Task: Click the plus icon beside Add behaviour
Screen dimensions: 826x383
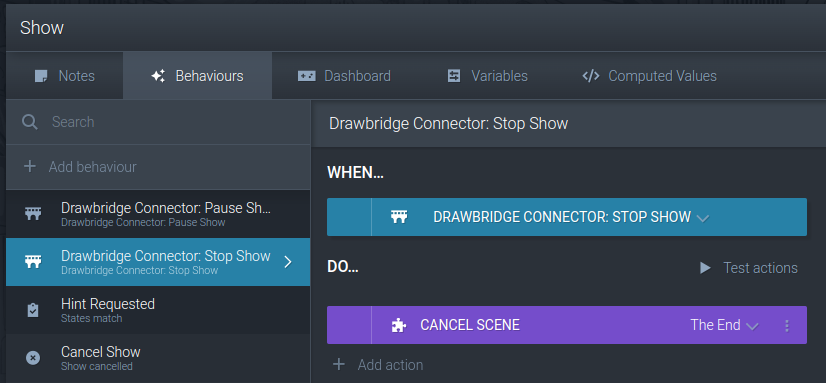Action: coord(30,167)
